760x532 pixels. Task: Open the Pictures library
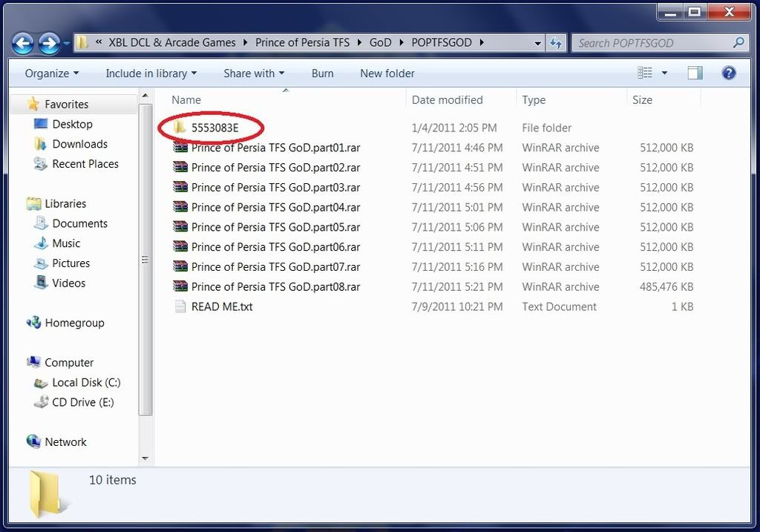click(71, 263)
